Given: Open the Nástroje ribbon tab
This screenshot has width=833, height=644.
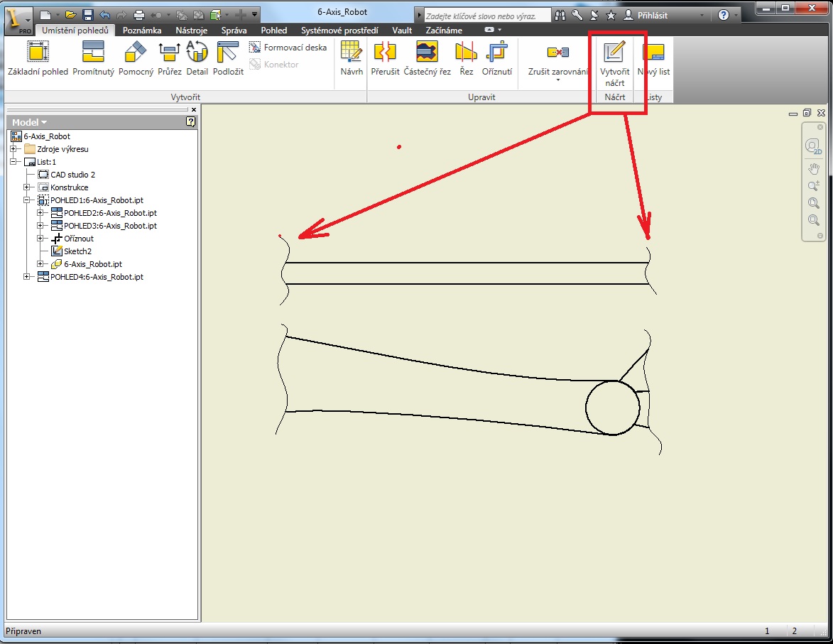Looking at the screenshot, I should (x=191, y=31).
